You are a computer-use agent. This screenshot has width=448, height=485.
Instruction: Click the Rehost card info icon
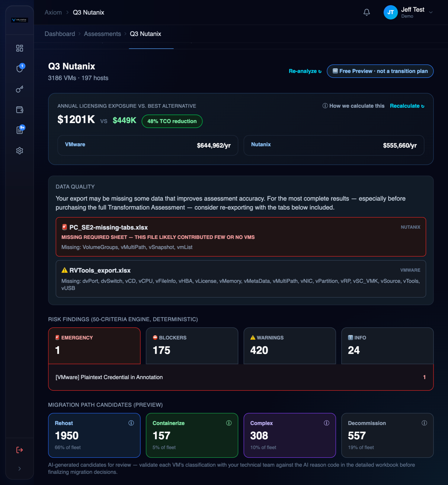click(131, 423)
